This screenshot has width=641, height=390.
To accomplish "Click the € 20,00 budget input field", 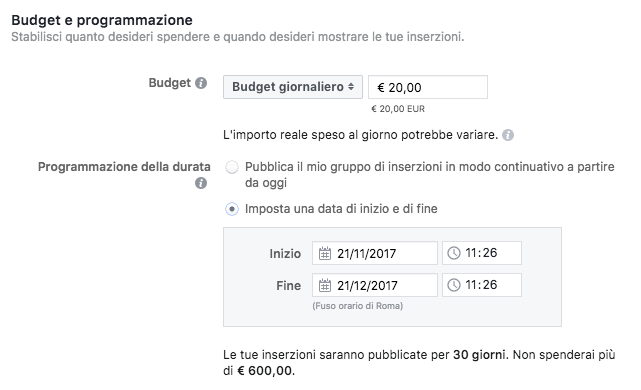I will click(x=428, y=87).
